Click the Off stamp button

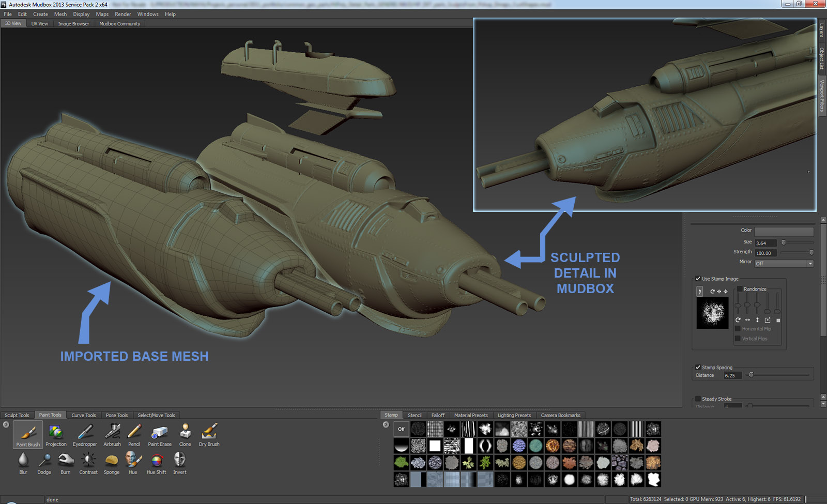(x=401, y=429)
